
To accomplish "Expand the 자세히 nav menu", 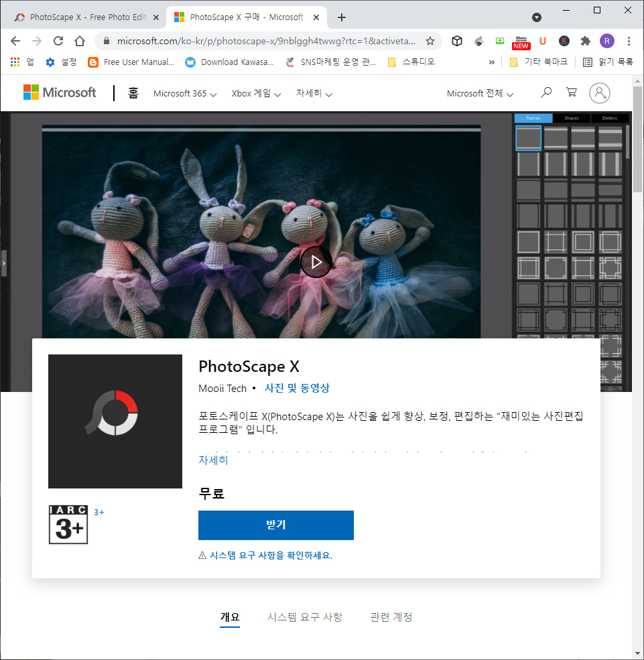I will click(314, 93).
